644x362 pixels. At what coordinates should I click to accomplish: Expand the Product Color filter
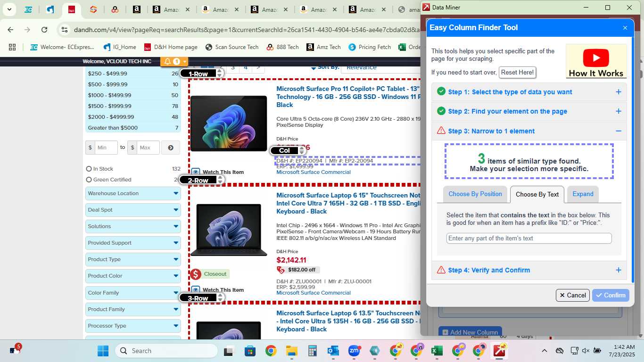pos(133,276)
